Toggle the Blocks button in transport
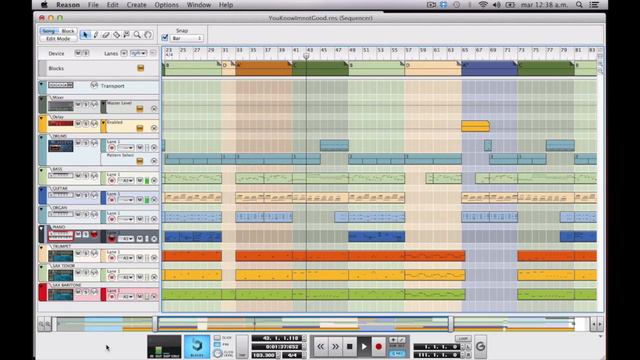Image resolution: width=640 pixels, height=360 pixels. click(x=197, y=347)
